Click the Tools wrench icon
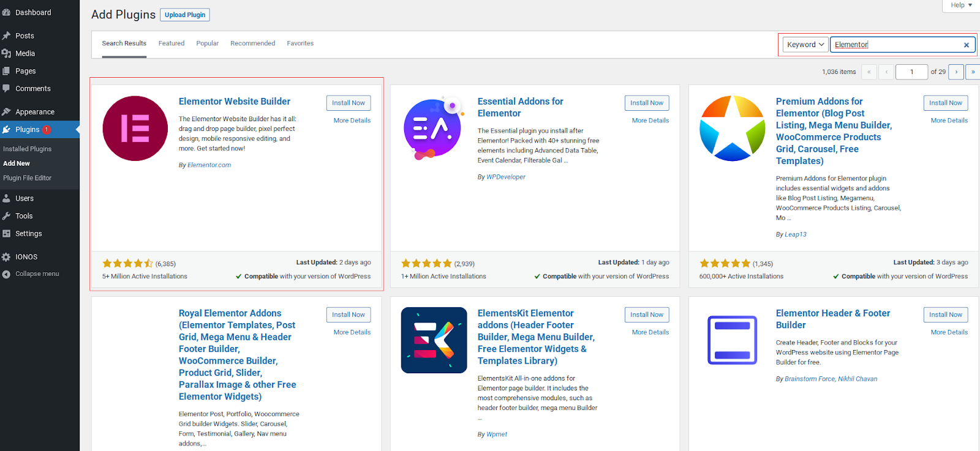 tap(6, 216)
